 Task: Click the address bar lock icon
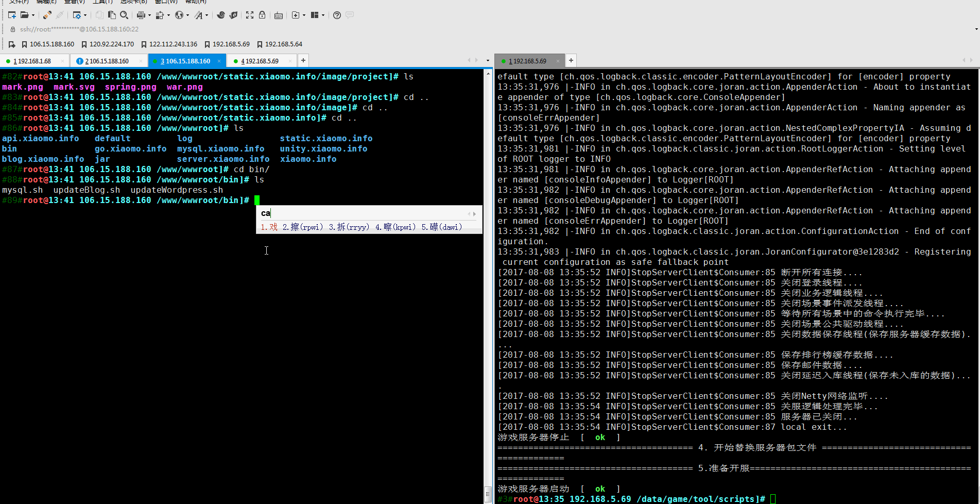point(13,29)
